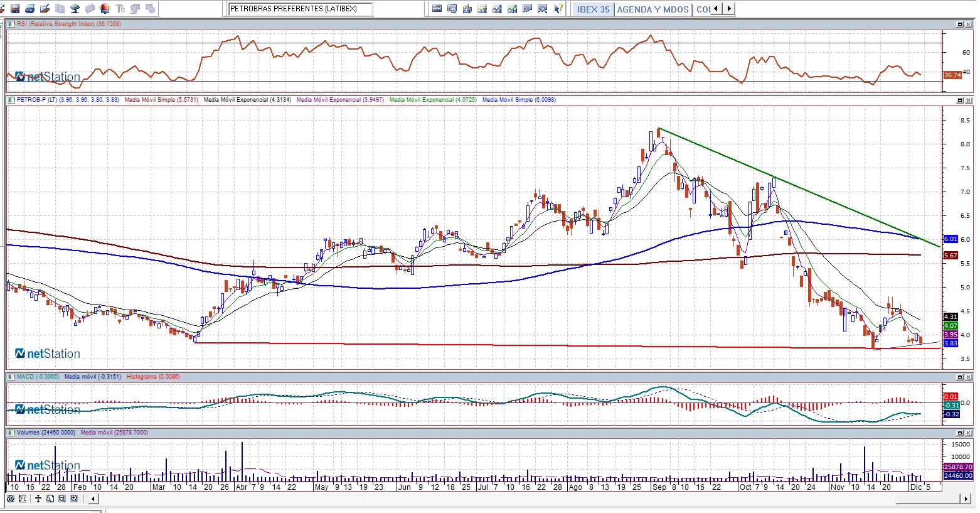Click the vertical compress arrows icon at bottom

click(x=38, y=499)
